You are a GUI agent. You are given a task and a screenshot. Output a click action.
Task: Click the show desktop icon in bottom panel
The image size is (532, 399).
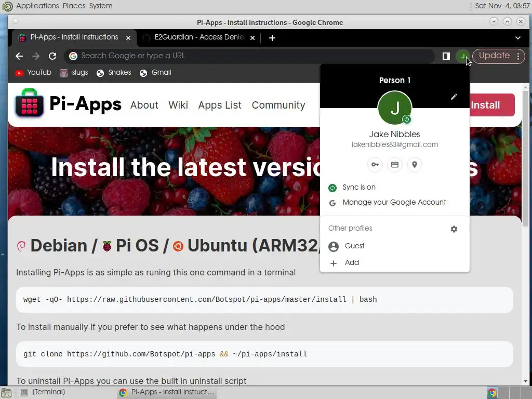(x=6, y=393)
